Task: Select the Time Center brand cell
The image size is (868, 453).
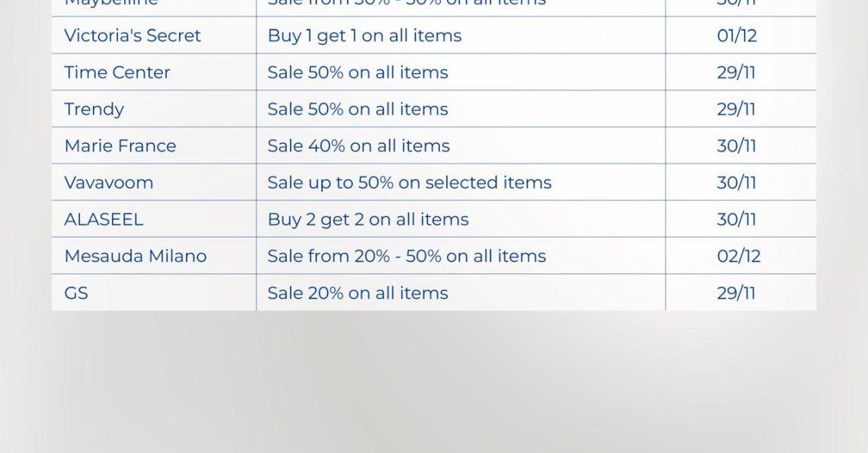Action: click(117, 72)
